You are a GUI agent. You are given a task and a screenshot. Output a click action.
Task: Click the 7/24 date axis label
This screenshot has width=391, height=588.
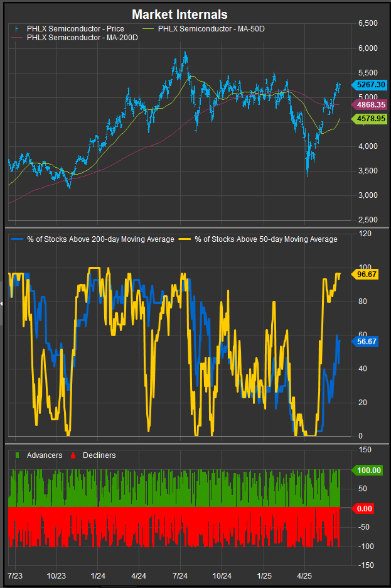[x=180, y=575]
